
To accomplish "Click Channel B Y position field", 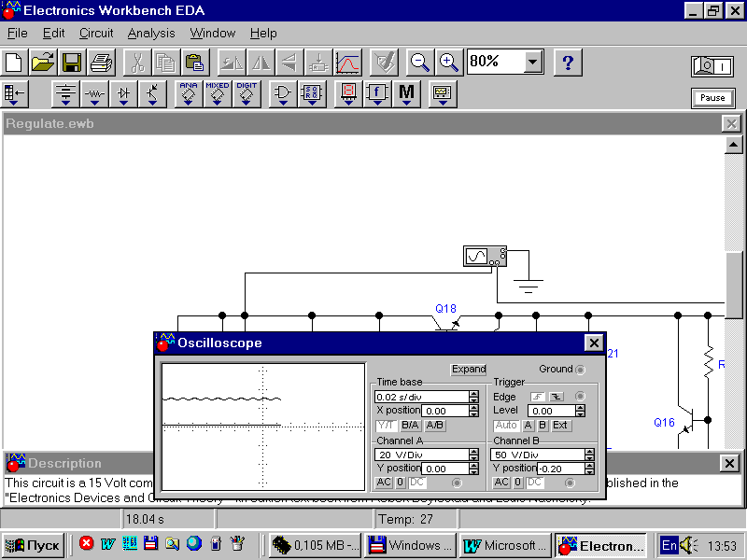I will (561, 469).
